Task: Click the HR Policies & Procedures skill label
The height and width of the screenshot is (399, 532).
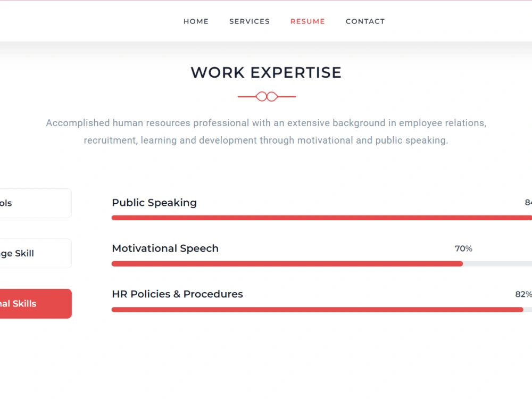Action: coord(177,294)
